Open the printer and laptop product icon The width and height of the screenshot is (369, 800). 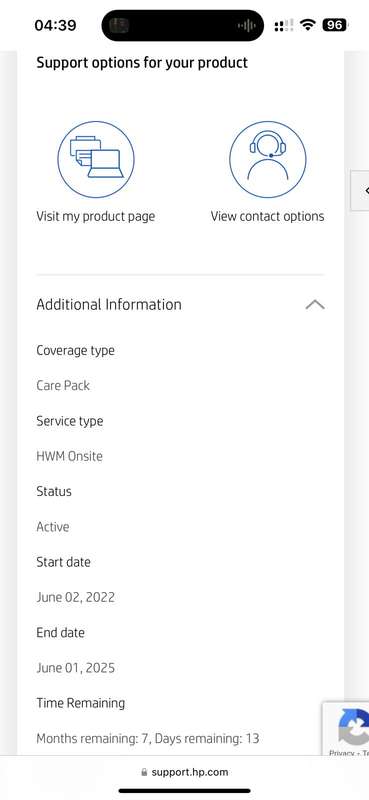pos(96,159)
